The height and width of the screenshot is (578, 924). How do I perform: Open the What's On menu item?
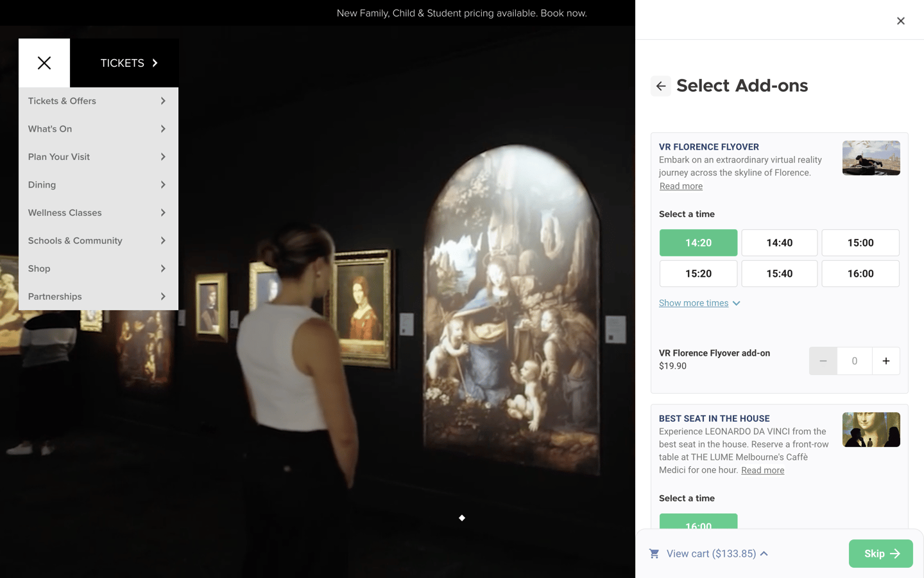click(98, 129)
